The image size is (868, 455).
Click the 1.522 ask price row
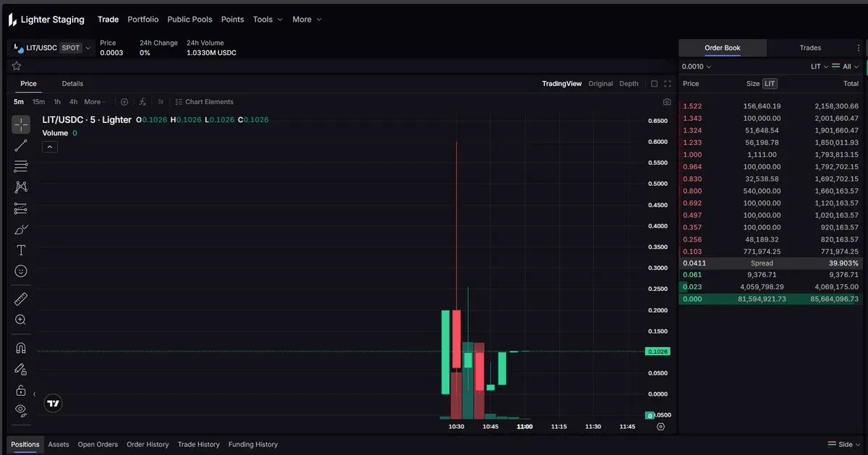pos(771,106)
